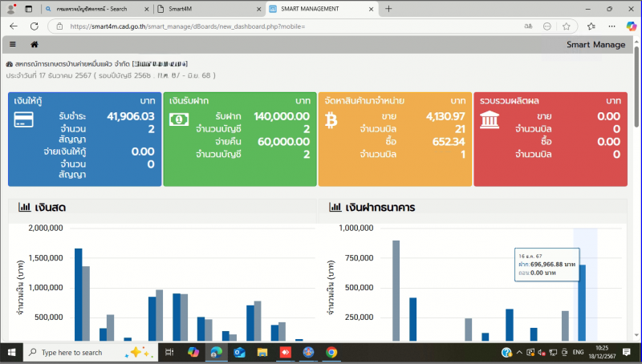
Task: Go to the home icon in the header
Action: tap(35, 44)
